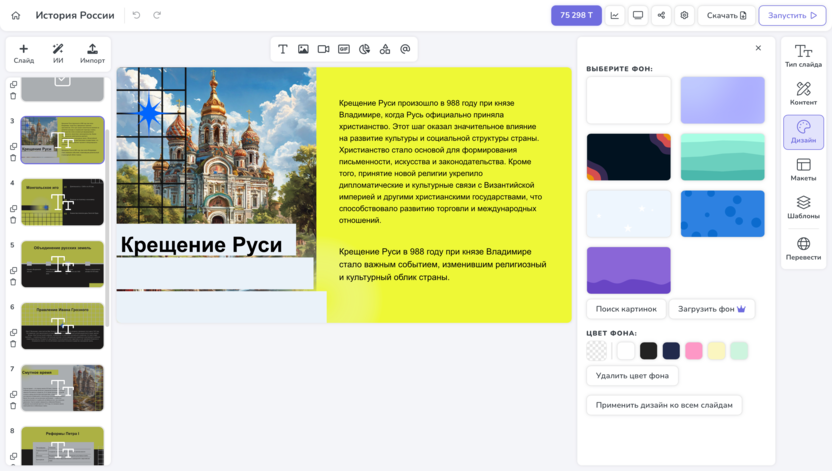Click the Скачать download button

726,15
